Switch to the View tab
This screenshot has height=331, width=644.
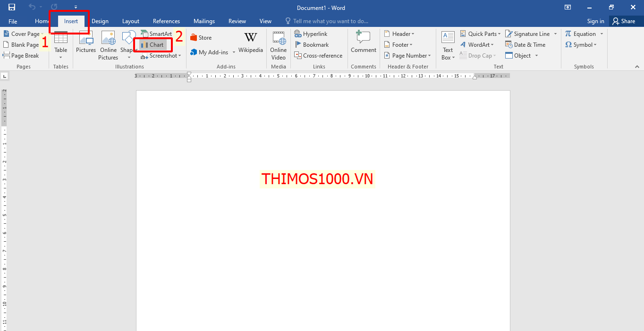266,21
